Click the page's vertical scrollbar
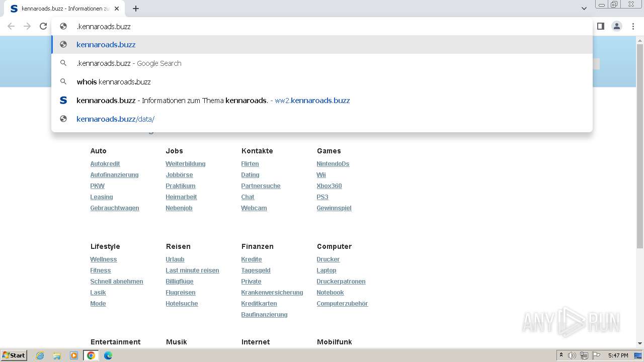This screenshot has width=644, height=362. tap(640, 147)
